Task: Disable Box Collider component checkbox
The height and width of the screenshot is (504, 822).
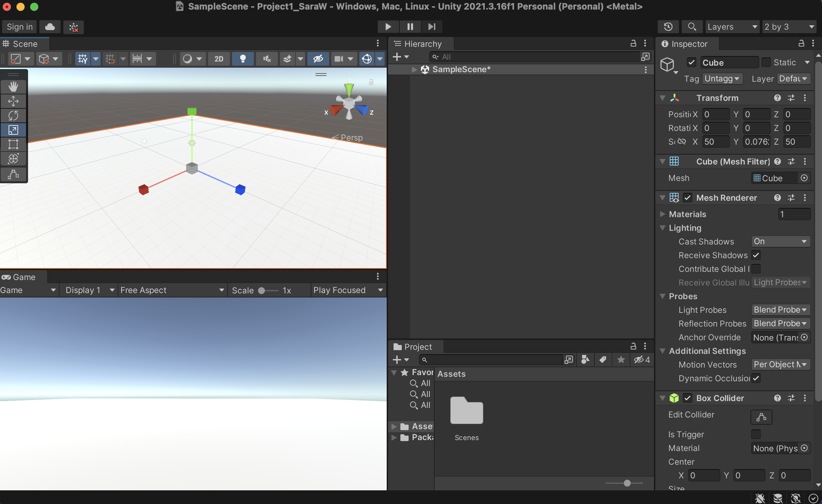Action: tap(688, 398)
